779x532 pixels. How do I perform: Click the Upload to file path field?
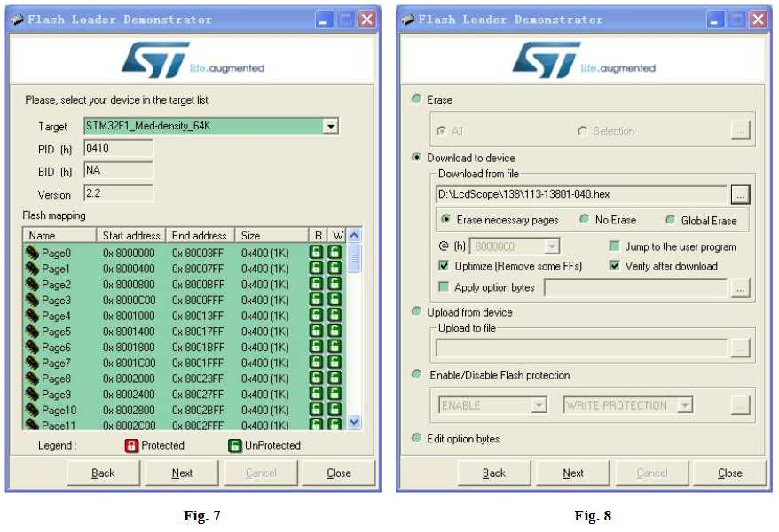pos(581,348)
